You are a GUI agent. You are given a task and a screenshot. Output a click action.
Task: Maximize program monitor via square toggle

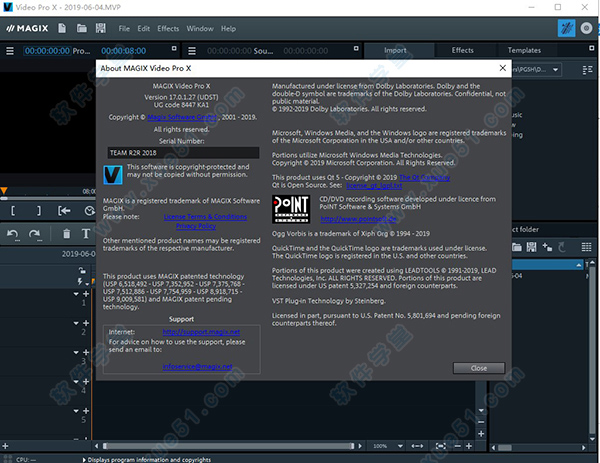174,49
